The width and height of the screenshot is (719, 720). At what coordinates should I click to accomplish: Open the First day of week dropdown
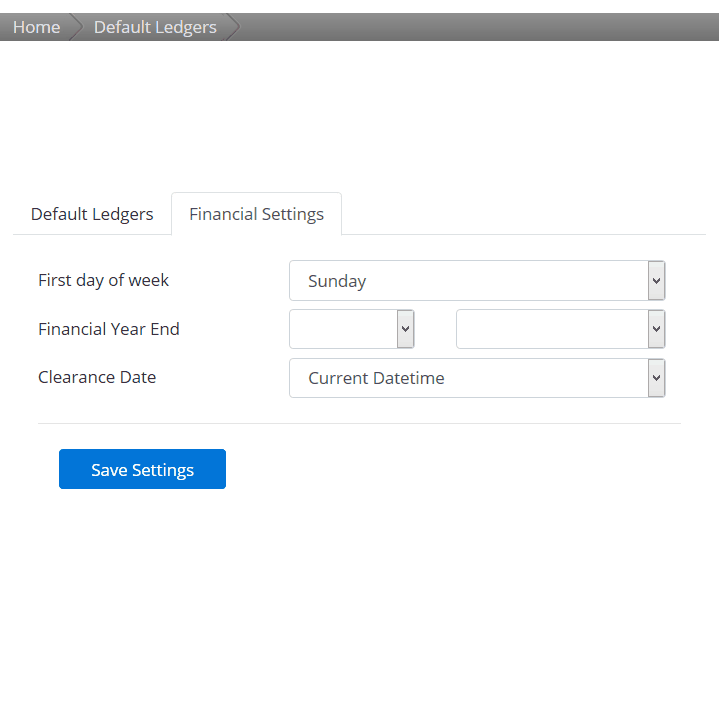[477, 281]
